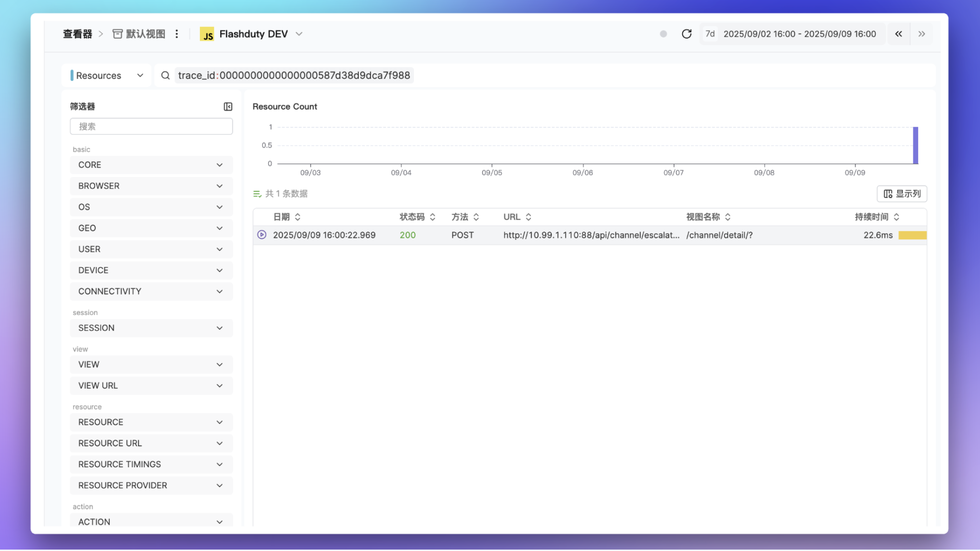Sort by 日期 column arrows

298,217
